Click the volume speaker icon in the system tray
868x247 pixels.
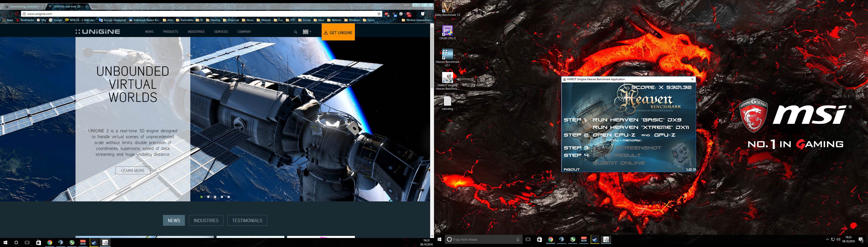(838, 239)
